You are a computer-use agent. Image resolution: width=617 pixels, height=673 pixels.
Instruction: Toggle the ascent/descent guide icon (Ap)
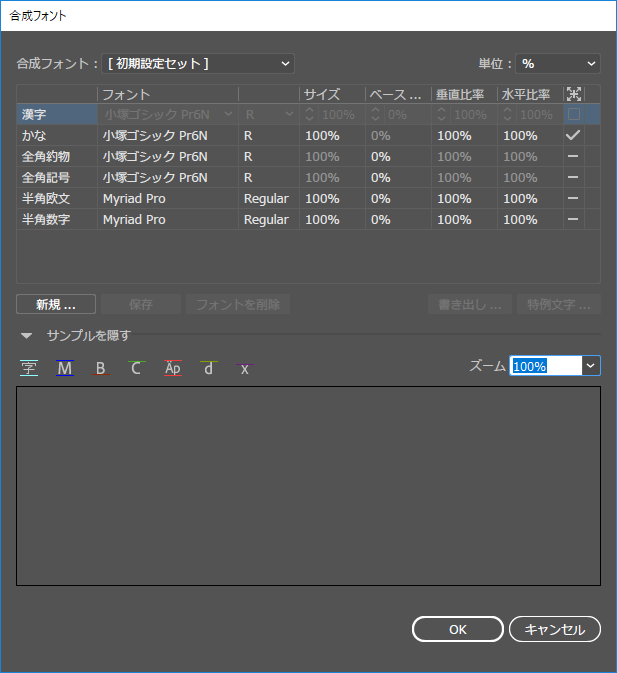tap(172, 368)
